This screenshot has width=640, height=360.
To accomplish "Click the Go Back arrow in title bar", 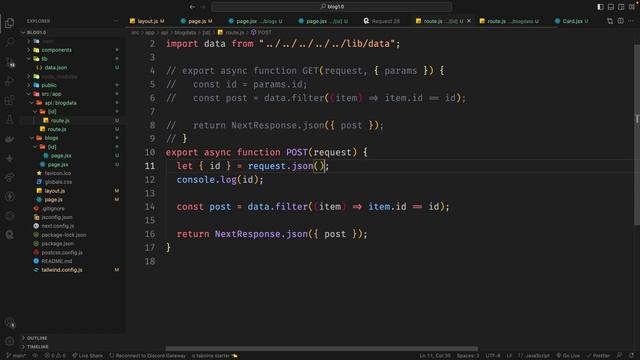I will coord(192,7).
